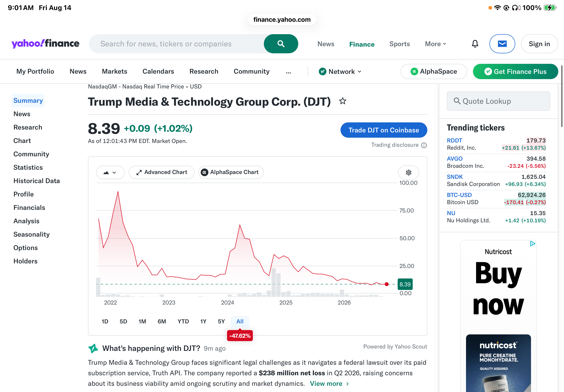The image size is (564, 392).
Task: Select the 1D chart range
Action: 105,321
